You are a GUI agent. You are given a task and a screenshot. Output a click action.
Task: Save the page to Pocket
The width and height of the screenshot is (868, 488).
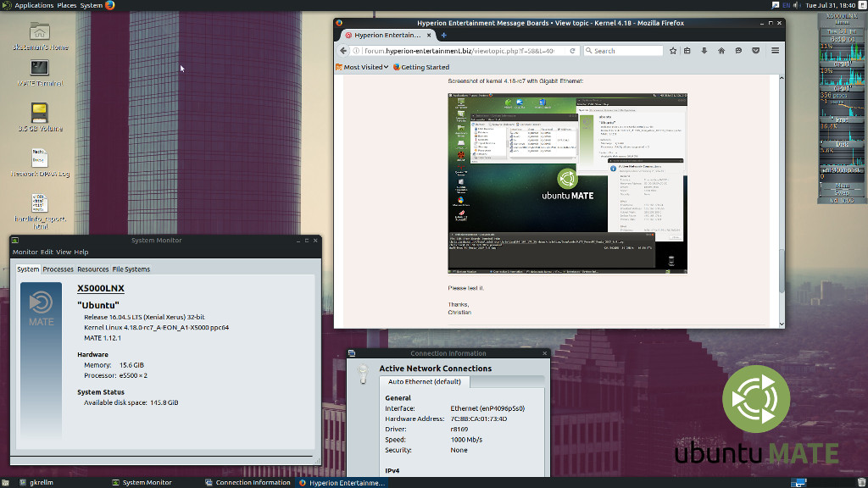[x=755, y=50]
